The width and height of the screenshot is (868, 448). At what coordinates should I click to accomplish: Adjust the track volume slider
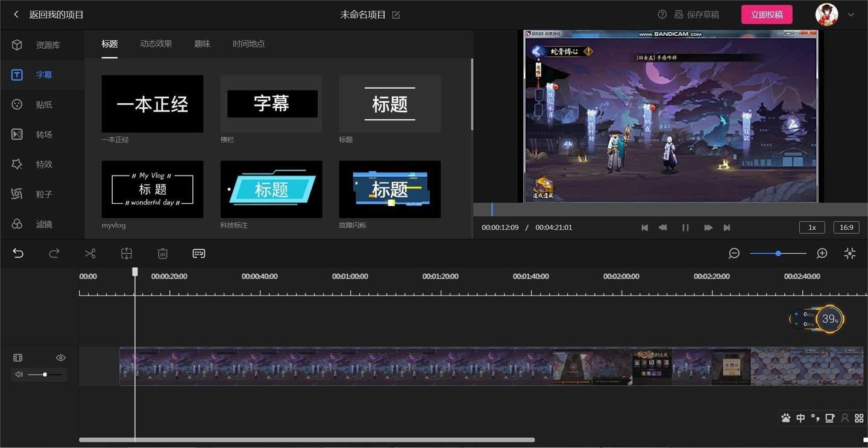45,374
